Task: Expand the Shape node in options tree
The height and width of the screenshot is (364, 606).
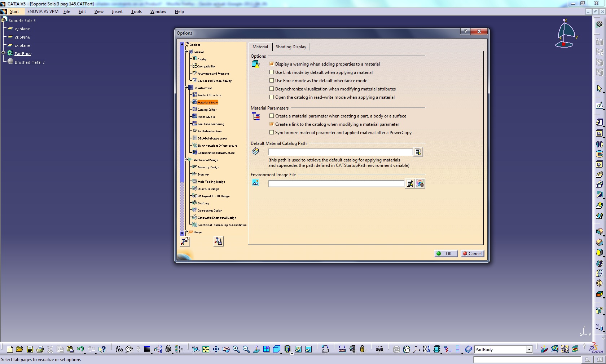Action: pos(186,232)
